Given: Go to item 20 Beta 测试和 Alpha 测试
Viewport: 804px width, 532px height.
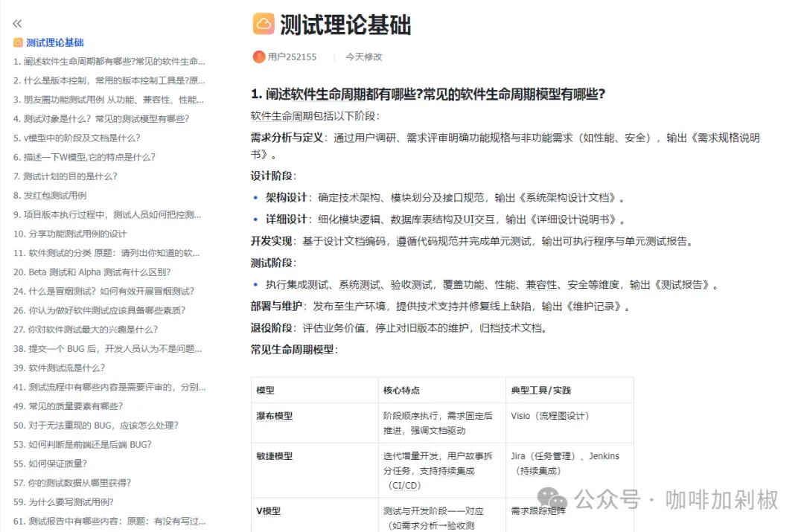Looking at the screenshot, I should tap(92, 272).
